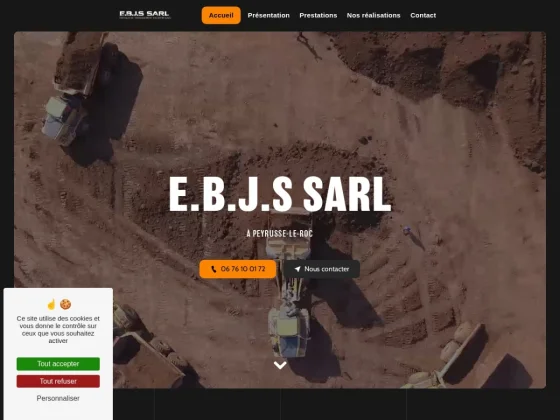
Task: Open the Accueil menu item
Action: [221, 15]
